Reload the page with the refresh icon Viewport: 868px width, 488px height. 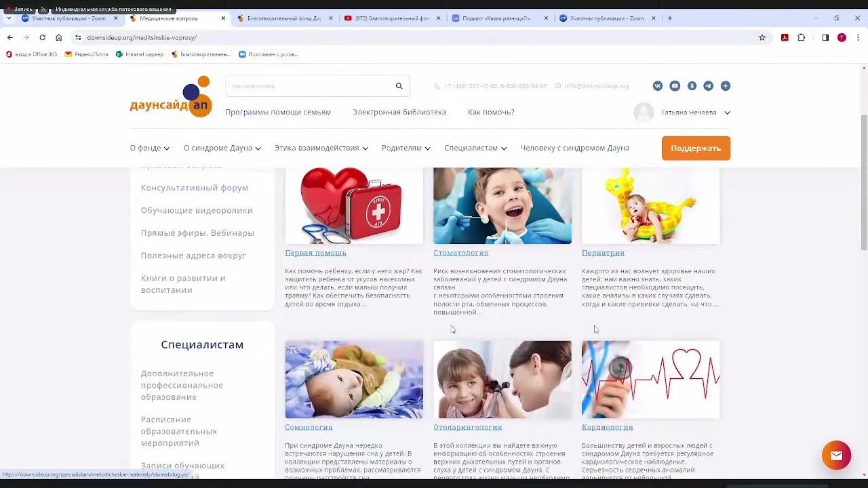[42, 38]
